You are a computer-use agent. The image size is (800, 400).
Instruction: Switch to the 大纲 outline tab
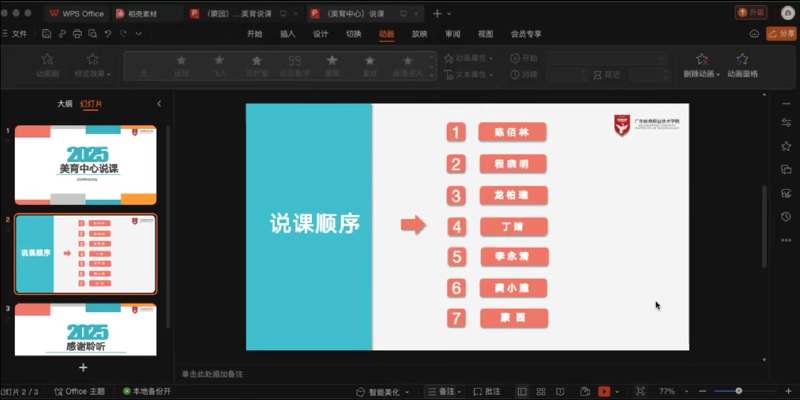64,103
